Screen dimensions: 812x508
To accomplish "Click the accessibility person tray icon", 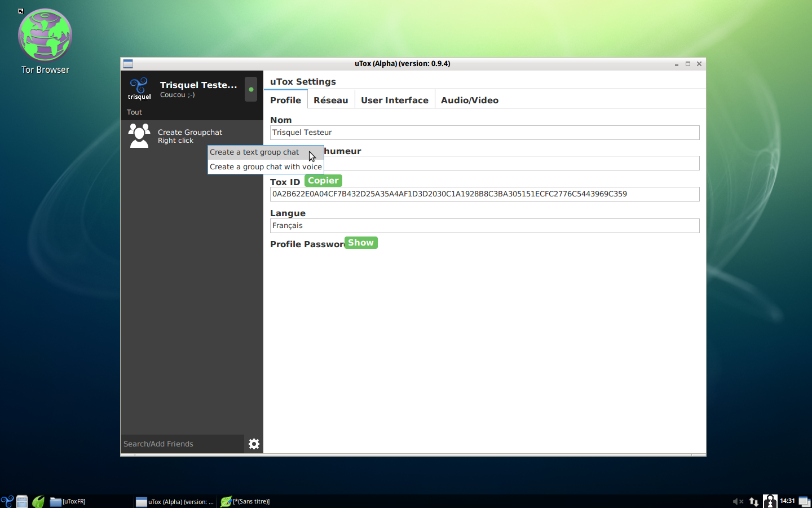I will 770,501.
